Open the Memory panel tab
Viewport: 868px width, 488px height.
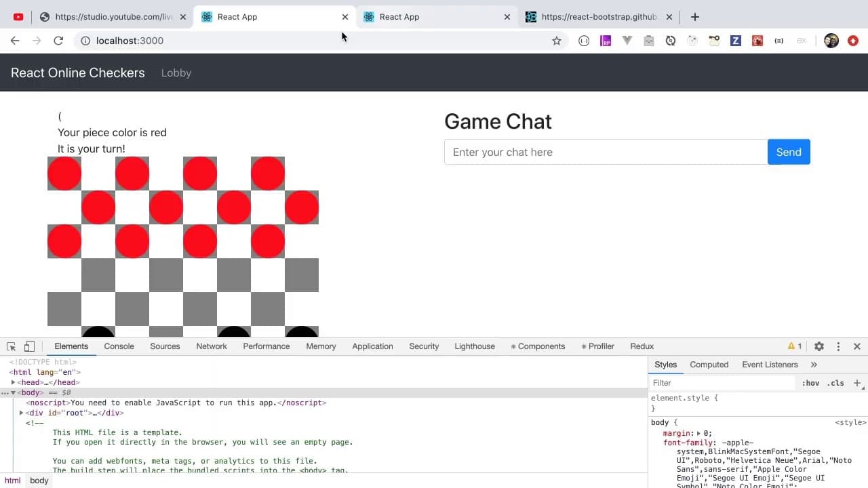pos(321,346)
